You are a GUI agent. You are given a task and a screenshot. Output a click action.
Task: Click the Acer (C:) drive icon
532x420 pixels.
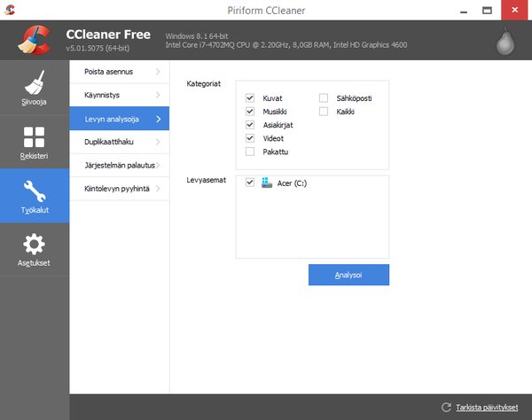coord(267,183)
